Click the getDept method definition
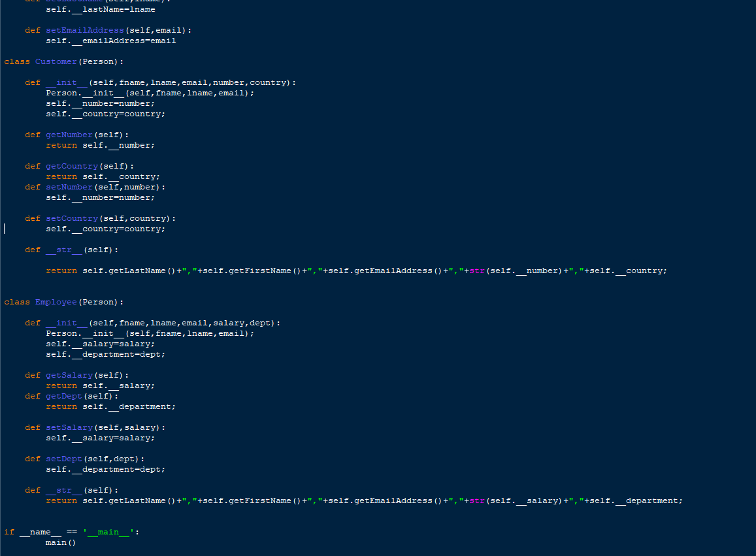Image resolution: width=756 pixels, height=556 pixels. click(63, 395)
